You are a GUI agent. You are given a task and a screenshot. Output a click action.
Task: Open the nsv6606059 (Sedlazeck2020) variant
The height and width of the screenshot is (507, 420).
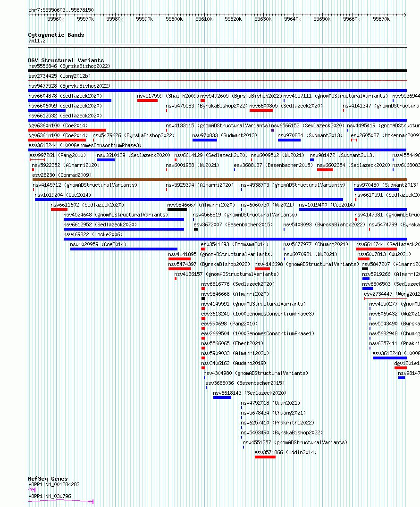click(x=65, y=106)
